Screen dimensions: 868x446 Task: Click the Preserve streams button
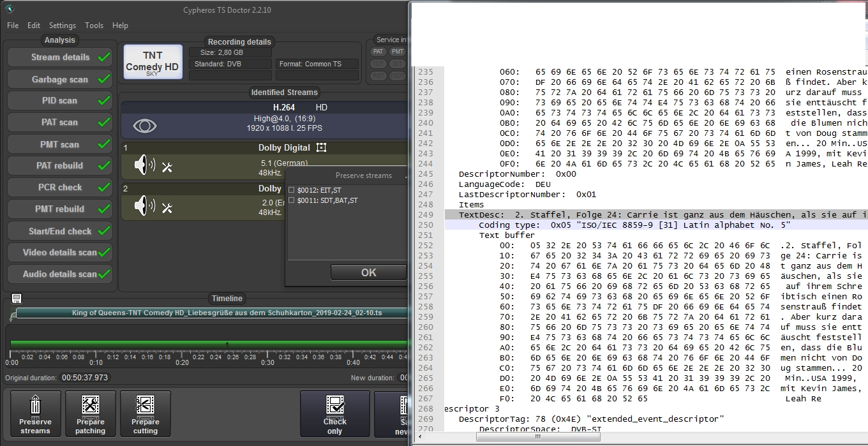[x=35, y=413]
